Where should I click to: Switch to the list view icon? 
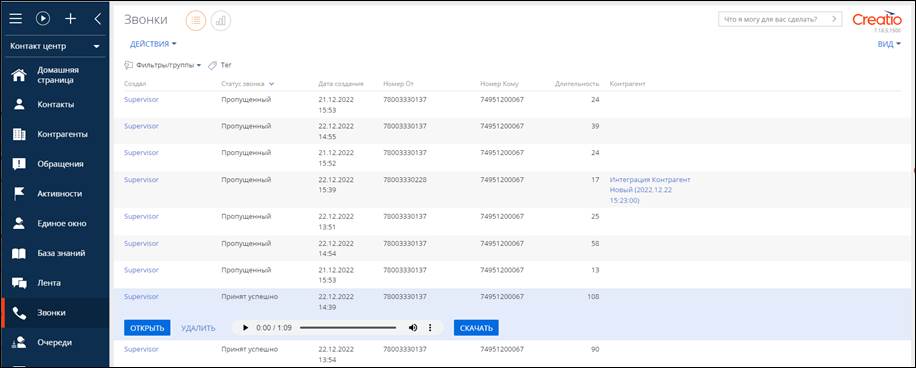[196, 20]
